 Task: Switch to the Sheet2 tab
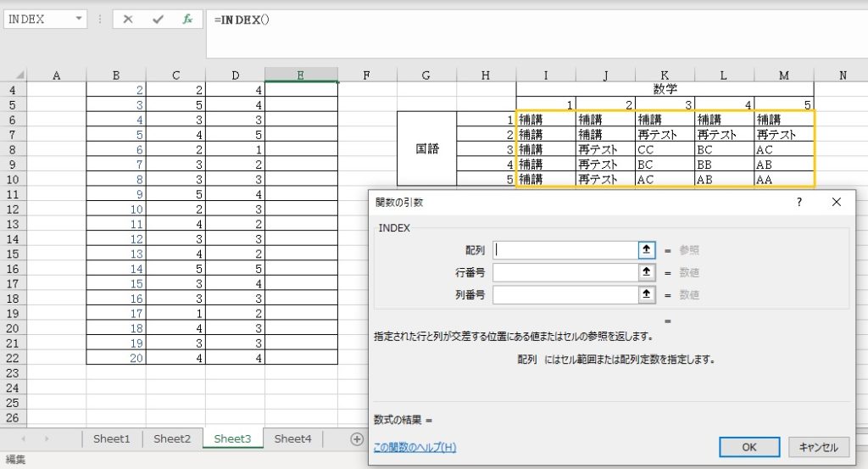[172, 438]
